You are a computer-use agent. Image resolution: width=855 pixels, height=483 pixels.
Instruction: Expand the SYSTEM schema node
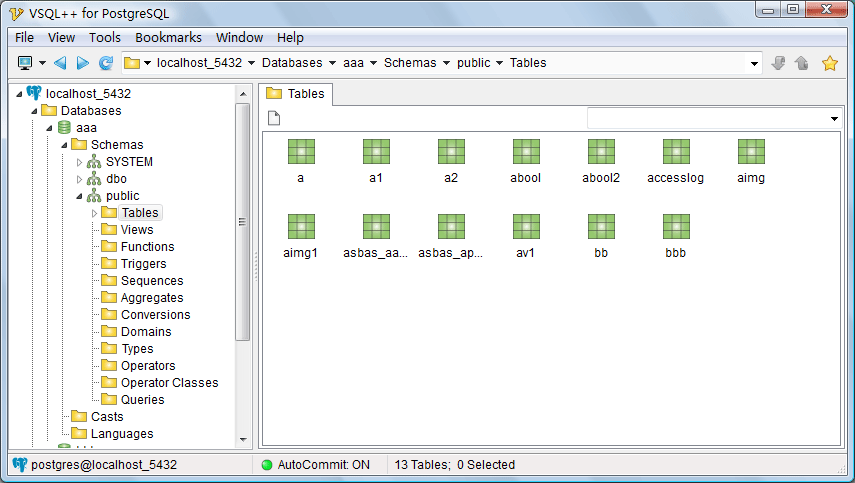[x=80, y=162]
